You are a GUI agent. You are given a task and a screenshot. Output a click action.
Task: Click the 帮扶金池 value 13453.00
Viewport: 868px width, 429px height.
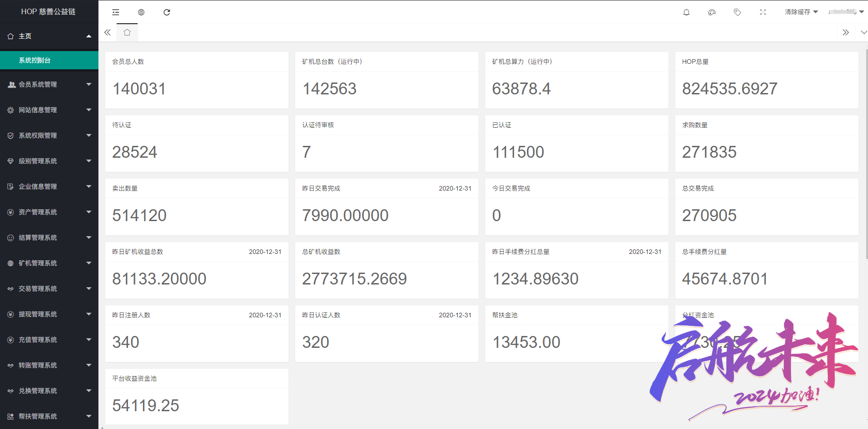[526, 342]
